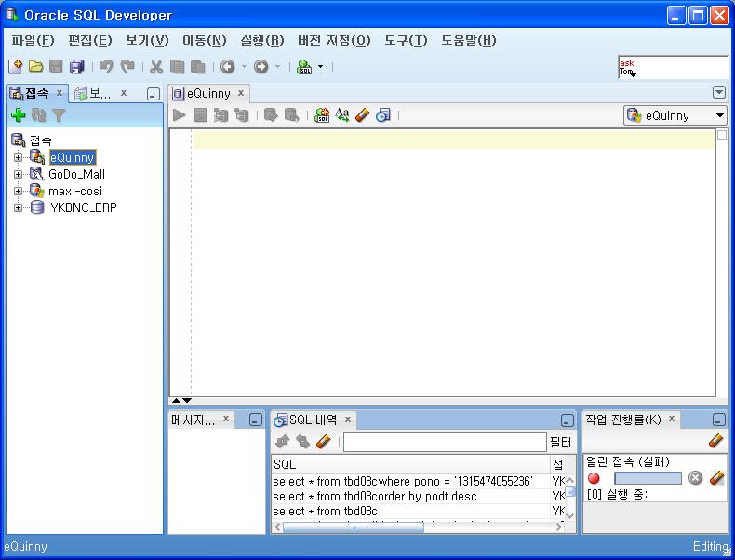735x560 pixels.
Task: Select history row with pono = '1315474055236'
Action: (x=410, y=481)
